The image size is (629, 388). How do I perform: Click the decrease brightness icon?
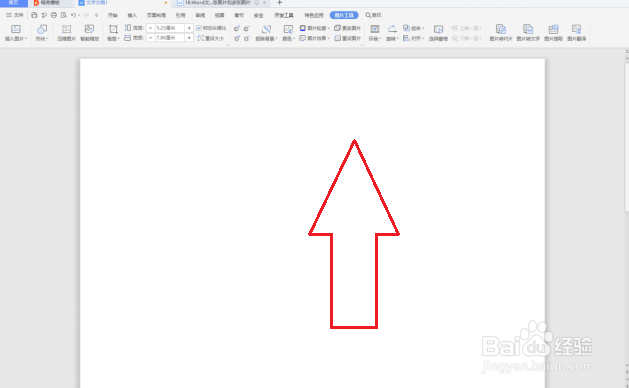point(246,39)
